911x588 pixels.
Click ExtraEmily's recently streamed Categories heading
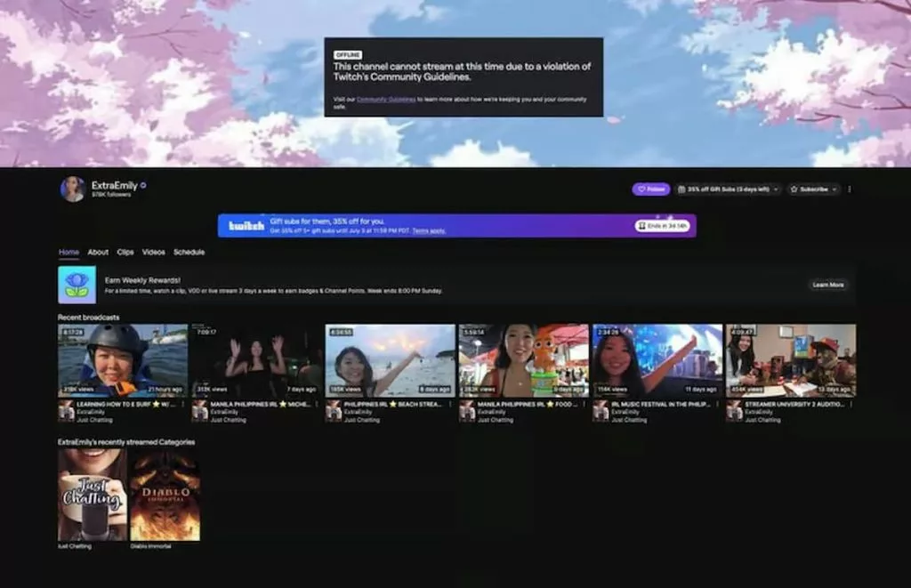pos(126,442)
